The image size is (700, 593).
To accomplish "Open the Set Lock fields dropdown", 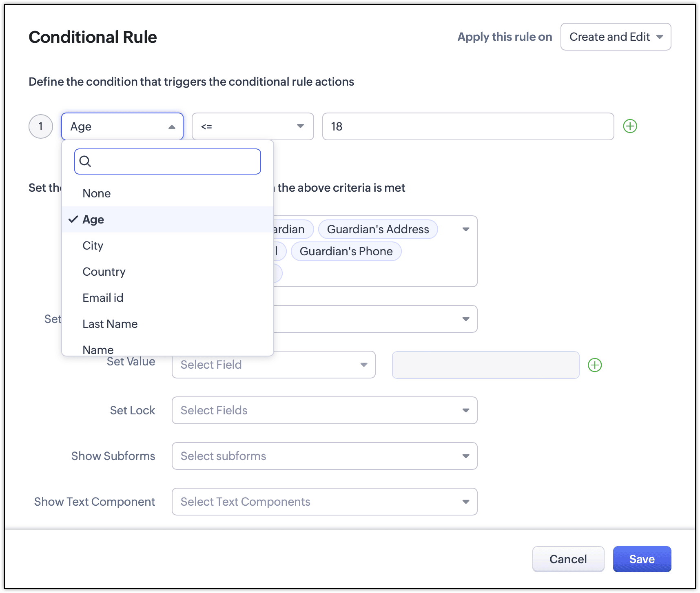I will pyautogui.click(x=324, y=410).
